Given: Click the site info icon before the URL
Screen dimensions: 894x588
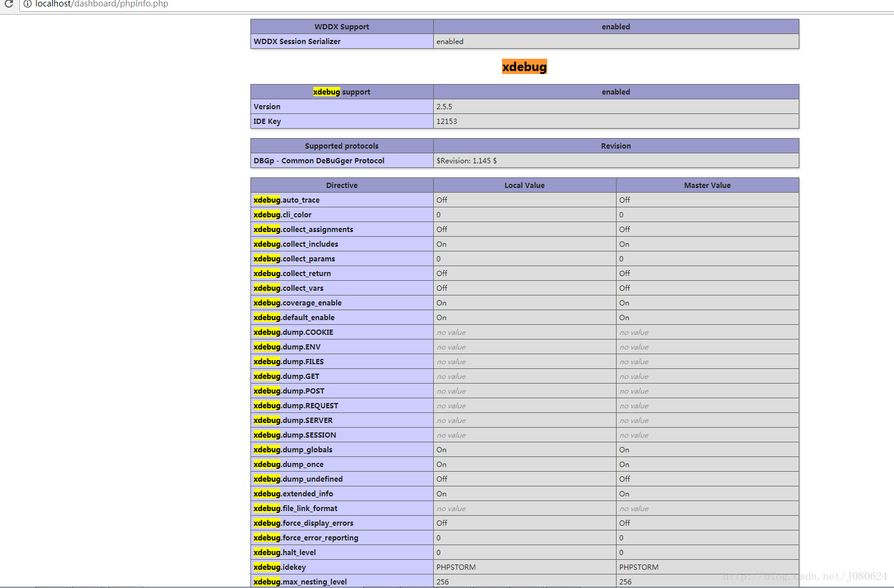Looking at the screenshot, I should [27, 4].
